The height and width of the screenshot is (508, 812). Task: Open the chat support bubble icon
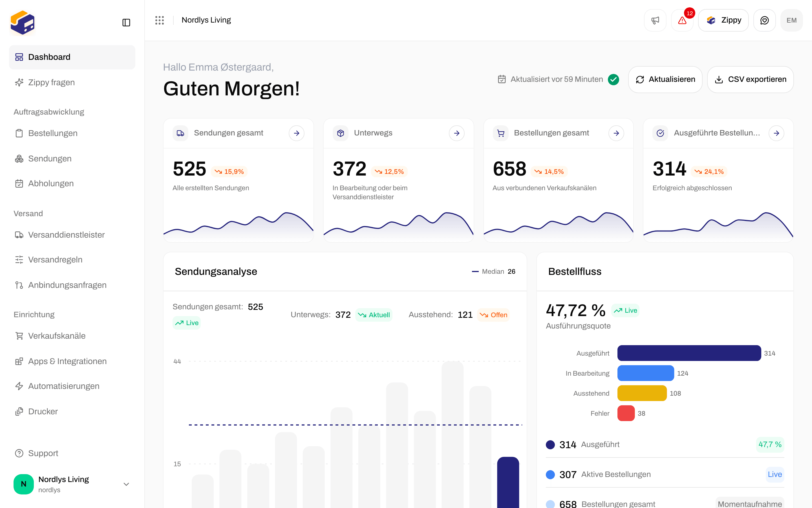coord(764,21)
